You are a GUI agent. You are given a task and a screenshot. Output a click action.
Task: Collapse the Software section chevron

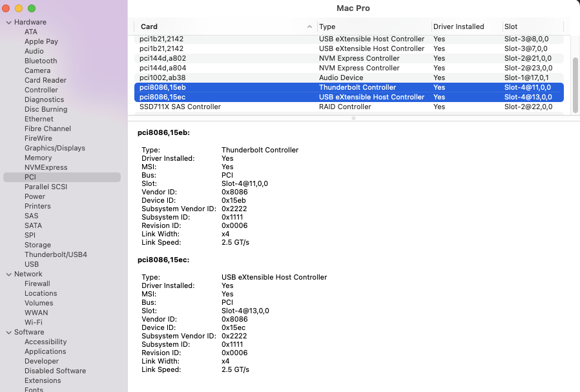pos(9,333)
